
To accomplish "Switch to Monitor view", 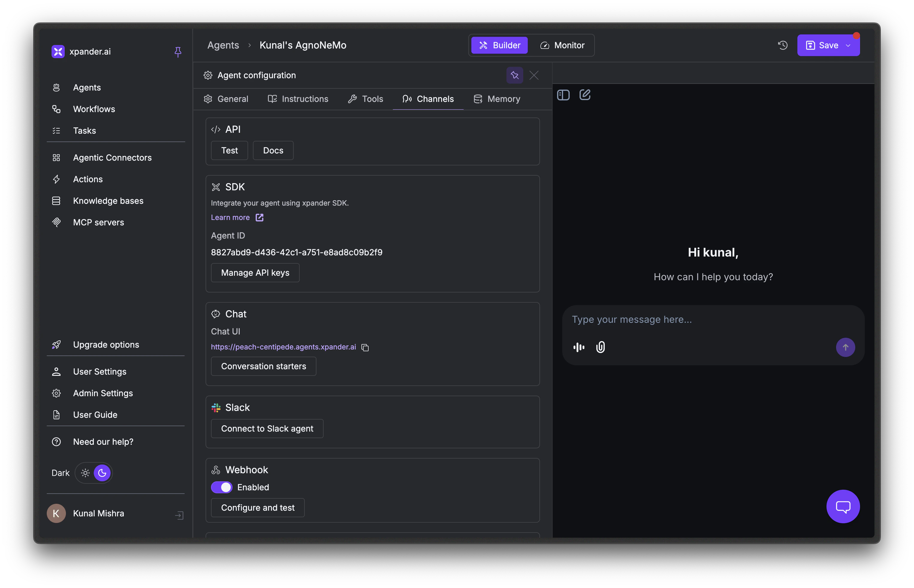I will [563, 45].
